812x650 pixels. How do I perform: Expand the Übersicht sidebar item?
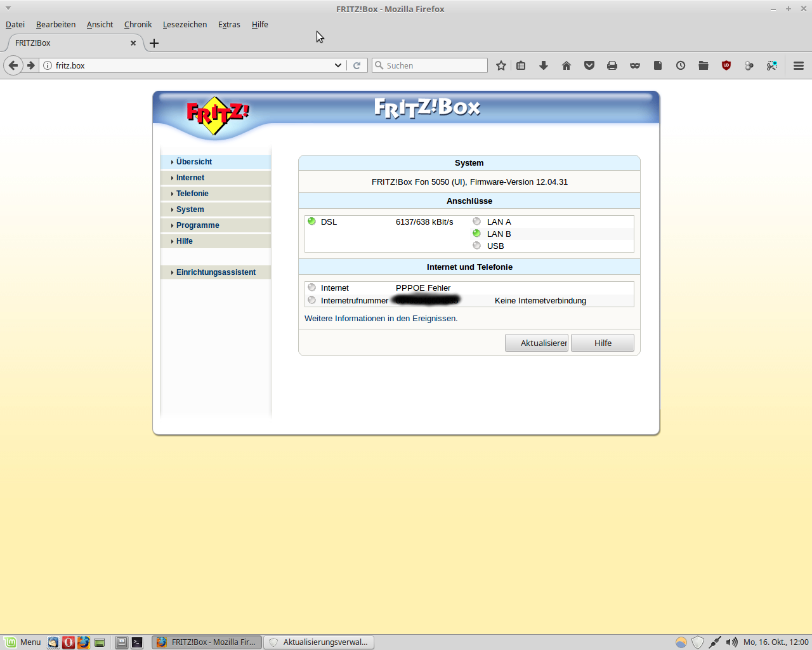[216, 162]
